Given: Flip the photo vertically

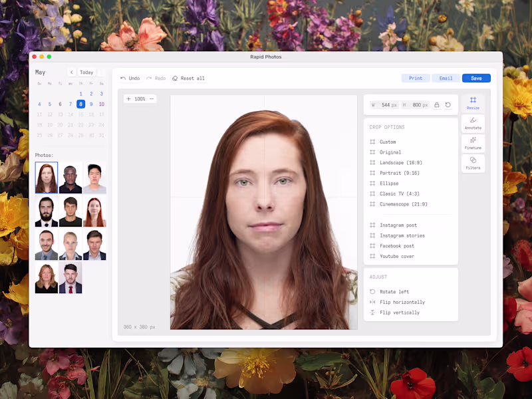Looking at the screenshot, I should click(399, 313).
